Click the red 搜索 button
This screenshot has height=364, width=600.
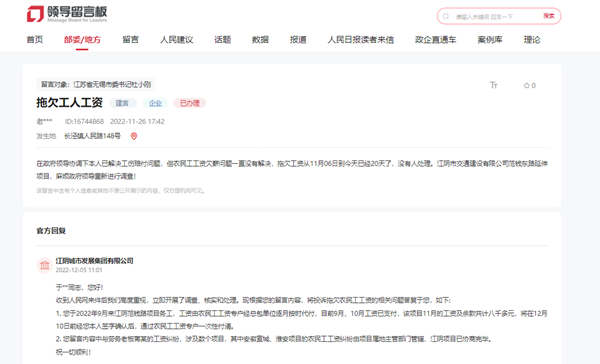click(549, 16)
